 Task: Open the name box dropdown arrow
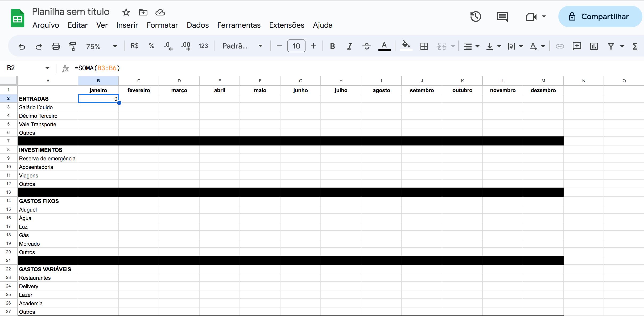[x=47, y=68]
